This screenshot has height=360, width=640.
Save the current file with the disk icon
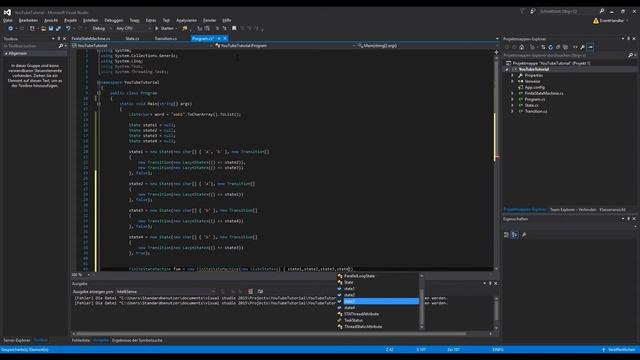(x=51, y=29)
